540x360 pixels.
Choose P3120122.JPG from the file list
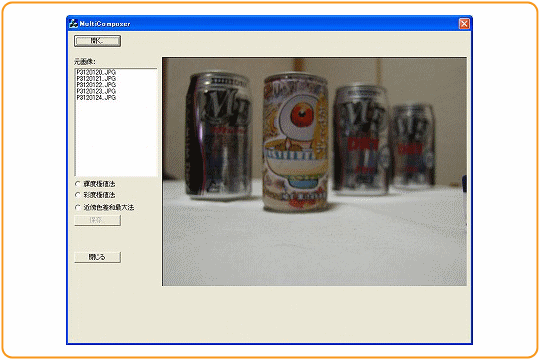pos(96,85)
